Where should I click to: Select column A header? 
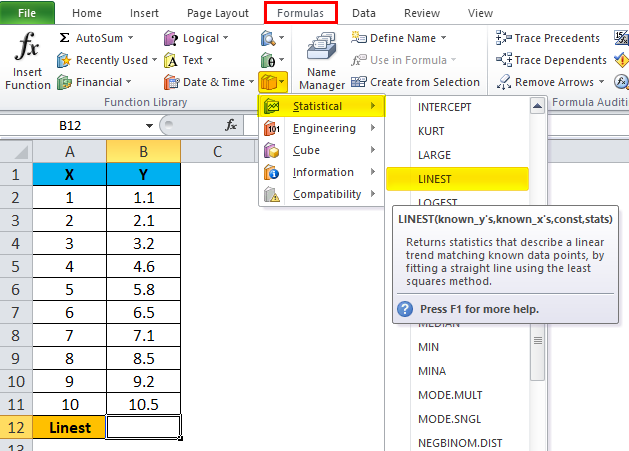69,152
